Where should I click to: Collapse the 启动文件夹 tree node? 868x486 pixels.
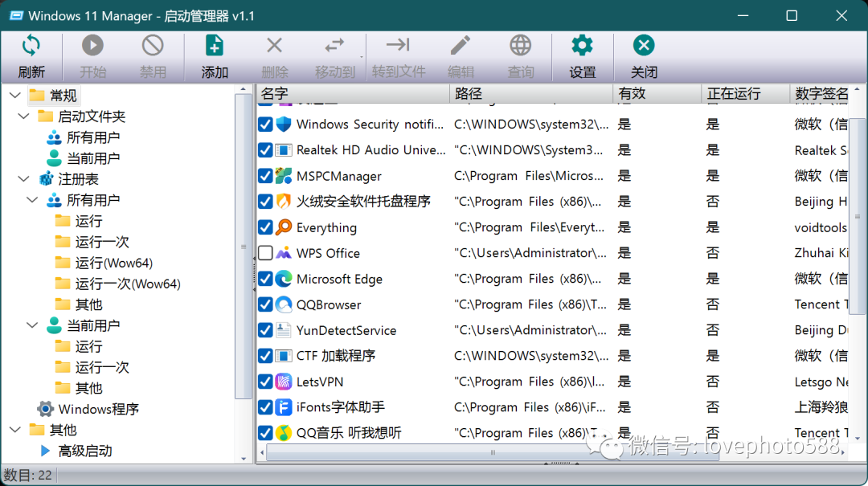click(x=24, y=116)
